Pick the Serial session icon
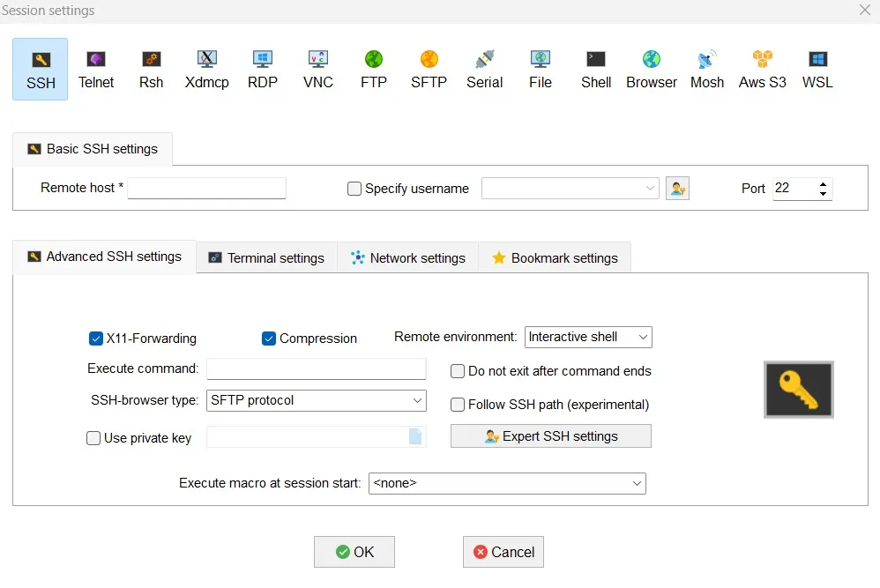This screenshot has width=880, height=588. (x=484, y=69)
